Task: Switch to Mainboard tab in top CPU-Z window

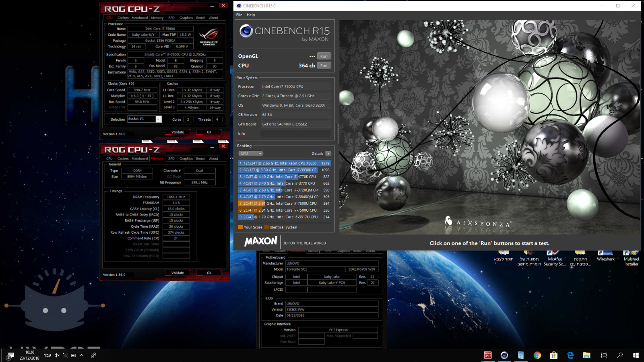Action: 140,18
